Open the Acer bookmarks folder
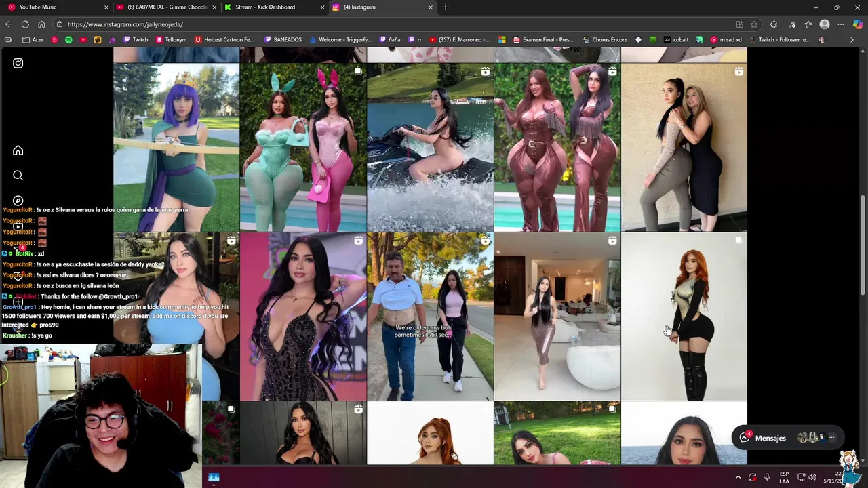Image resolution: width=868 pixels, height=488 pixels. click(x=33, y=39)
